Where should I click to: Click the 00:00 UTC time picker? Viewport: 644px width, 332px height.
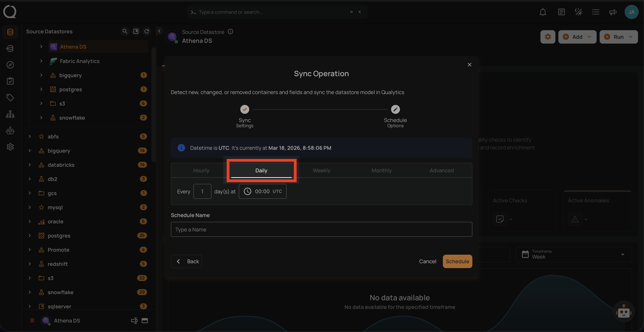pos(262,192)
